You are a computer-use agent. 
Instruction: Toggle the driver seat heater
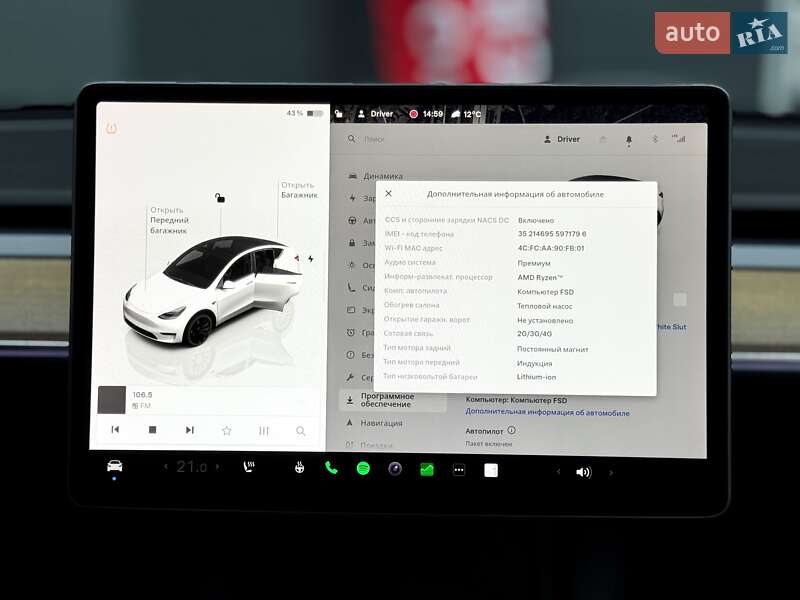248,466
